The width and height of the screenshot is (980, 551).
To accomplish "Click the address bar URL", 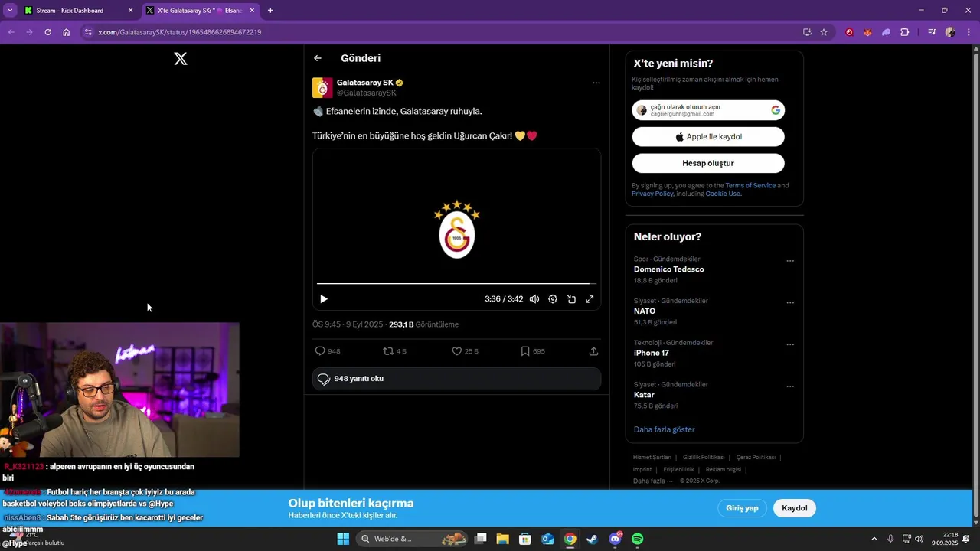I will point(180,32).
